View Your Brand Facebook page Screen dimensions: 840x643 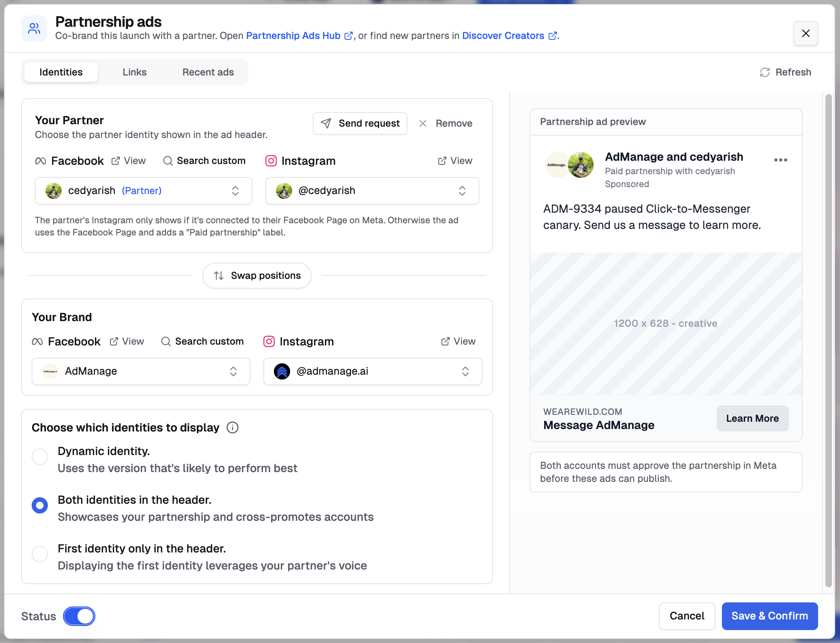pyautogui.click(x=127, y=341)
